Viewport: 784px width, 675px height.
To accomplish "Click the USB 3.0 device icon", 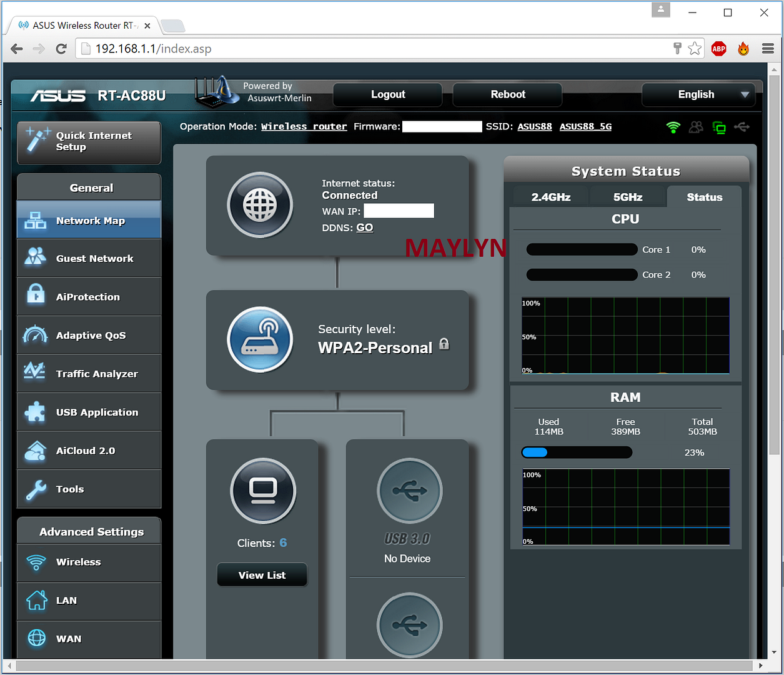I will pos(409,491).
